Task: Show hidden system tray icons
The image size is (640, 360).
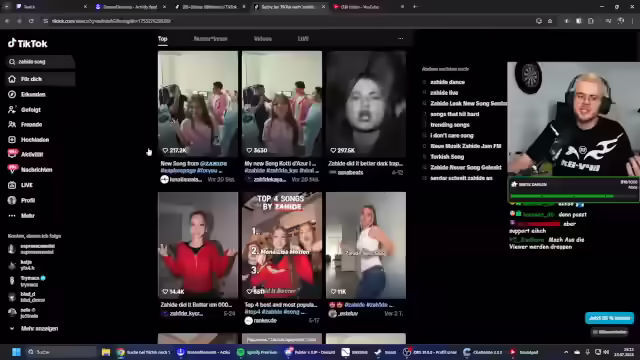Action: (x=566, y=352)
